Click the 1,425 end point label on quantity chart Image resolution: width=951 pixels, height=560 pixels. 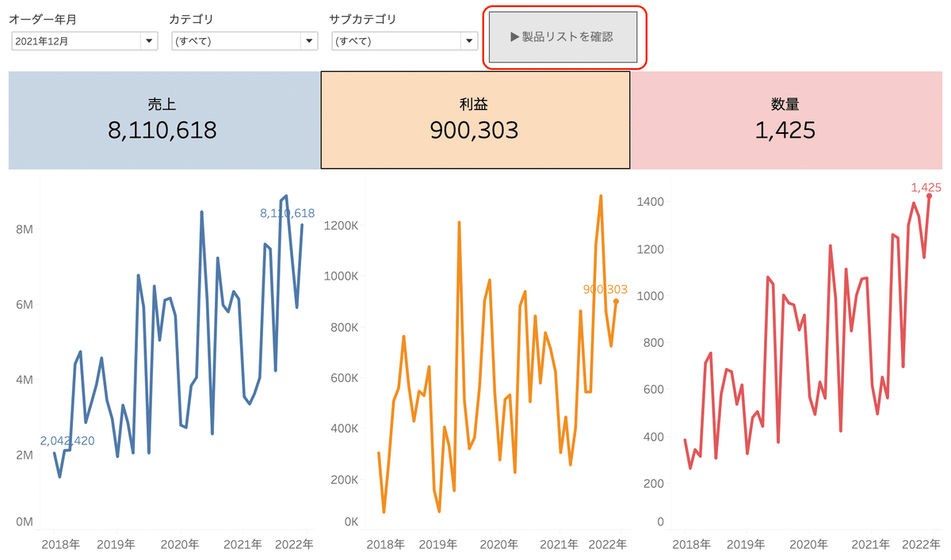[x=926, y=188]
